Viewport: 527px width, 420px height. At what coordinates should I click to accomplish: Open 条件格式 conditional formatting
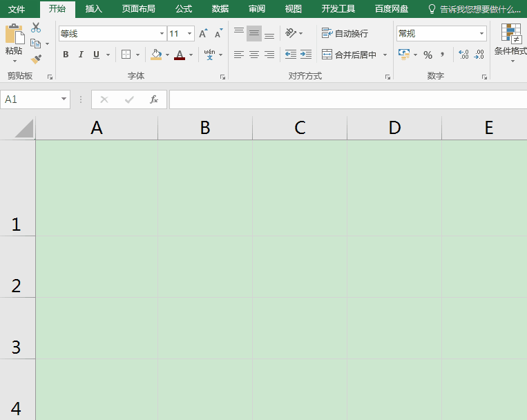tap(511, 42)
